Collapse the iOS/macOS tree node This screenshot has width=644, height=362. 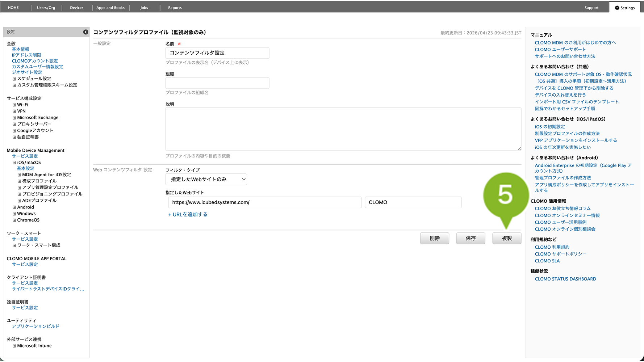(x=14, y=163)
